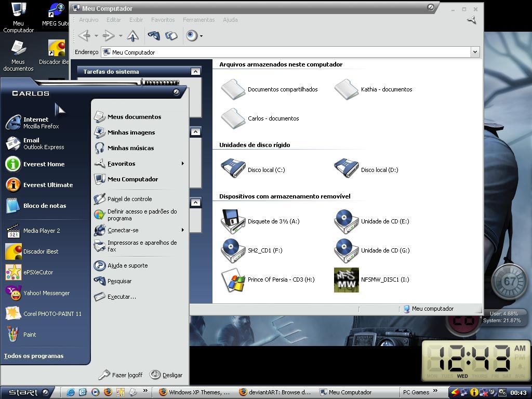Open Discador iBest from Start menu
The height and width of the screenshot is (399, 532).
click(x=45, y=251)
